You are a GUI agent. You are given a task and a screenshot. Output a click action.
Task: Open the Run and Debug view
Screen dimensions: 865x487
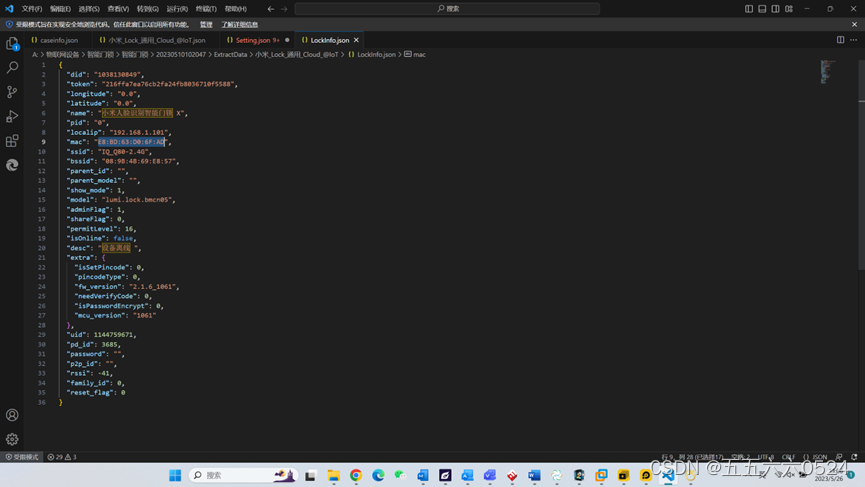tap(12, 116)
